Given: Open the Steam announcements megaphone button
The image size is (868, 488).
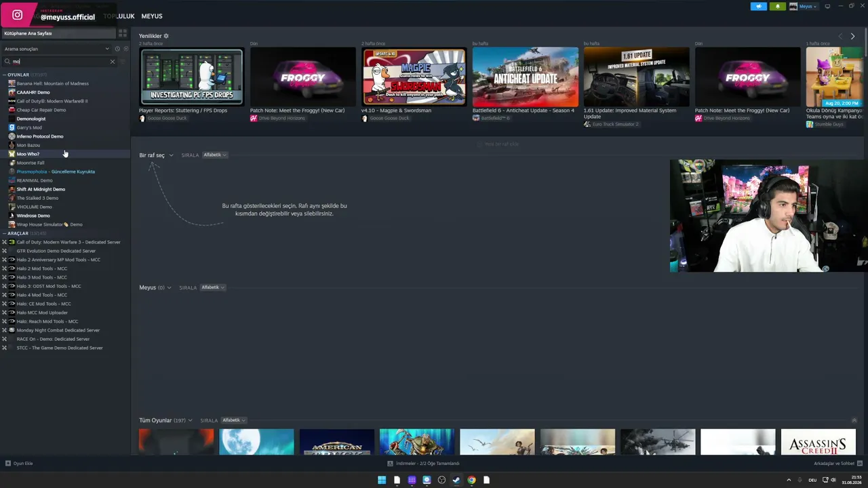Looking at the screenshot, I should click(758, 6).
